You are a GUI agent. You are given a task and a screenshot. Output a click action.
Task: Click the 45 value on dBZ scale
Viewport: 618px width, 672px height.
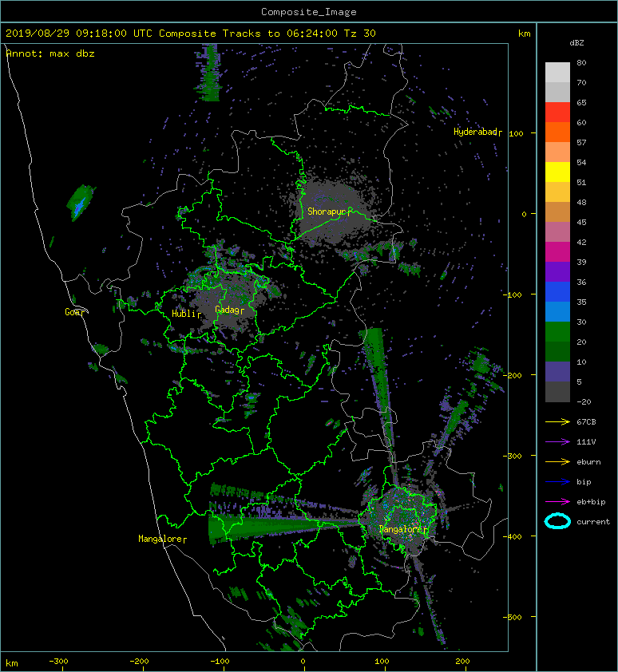coord(581,222)
